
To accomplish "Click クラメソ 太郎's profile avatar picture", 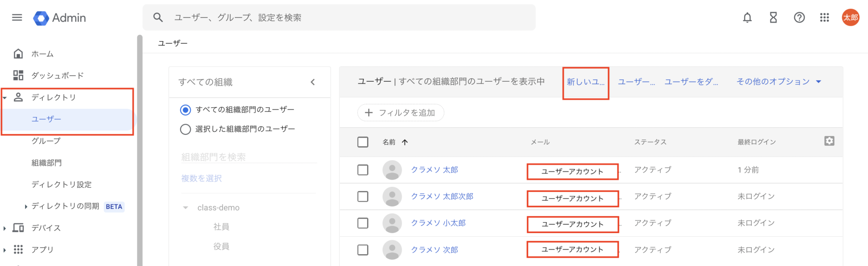I will point(392,170).
